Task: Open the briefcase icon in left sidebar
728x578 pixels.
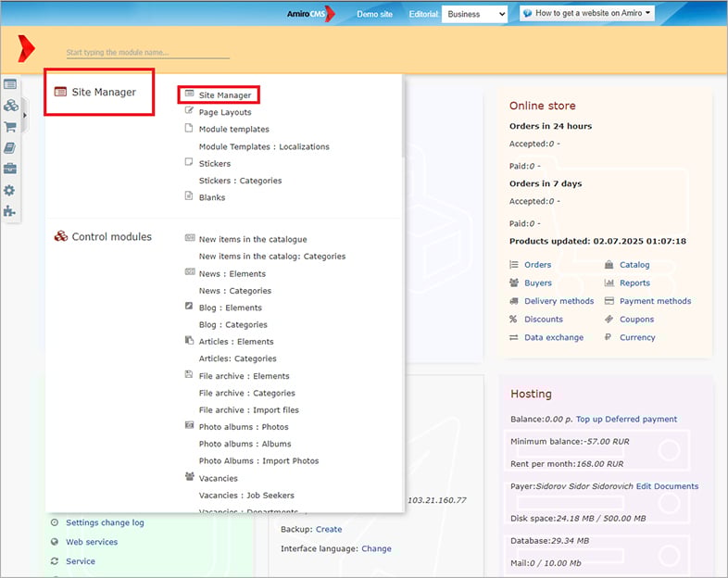Action: [10, 169]
